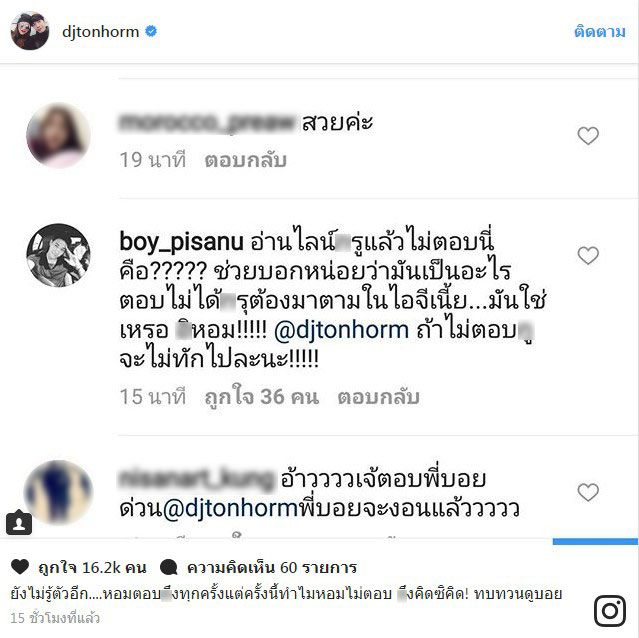
Task: Open Instagram logo at bottom right
Action: click(610, 611)
